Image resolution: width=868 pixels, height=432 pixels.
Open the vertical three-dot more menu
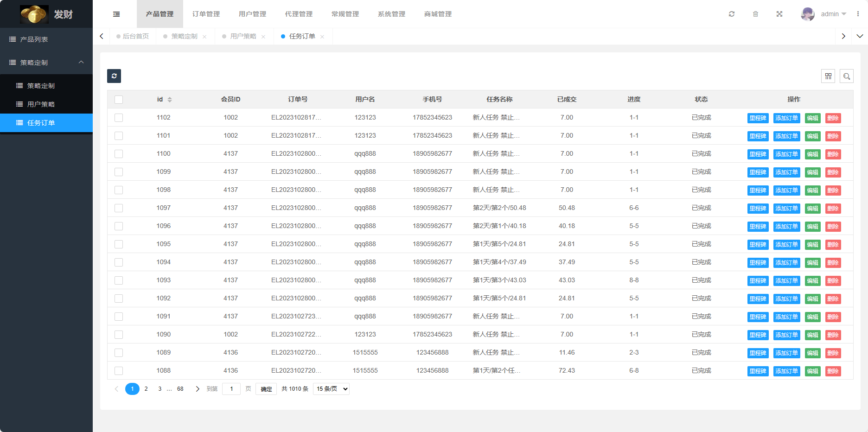[858, 14]
